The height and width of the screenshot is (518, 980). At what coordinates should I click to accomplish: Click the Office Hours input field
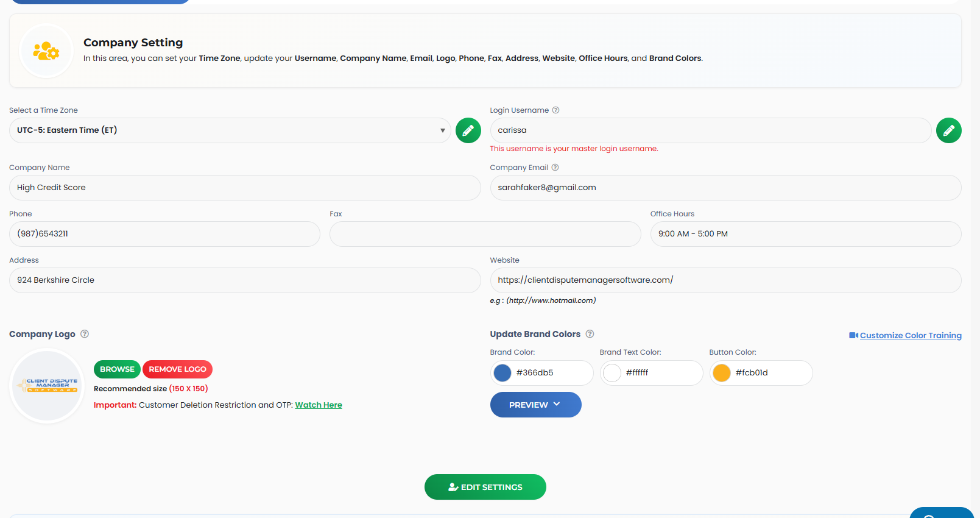[x=806, y=234]
